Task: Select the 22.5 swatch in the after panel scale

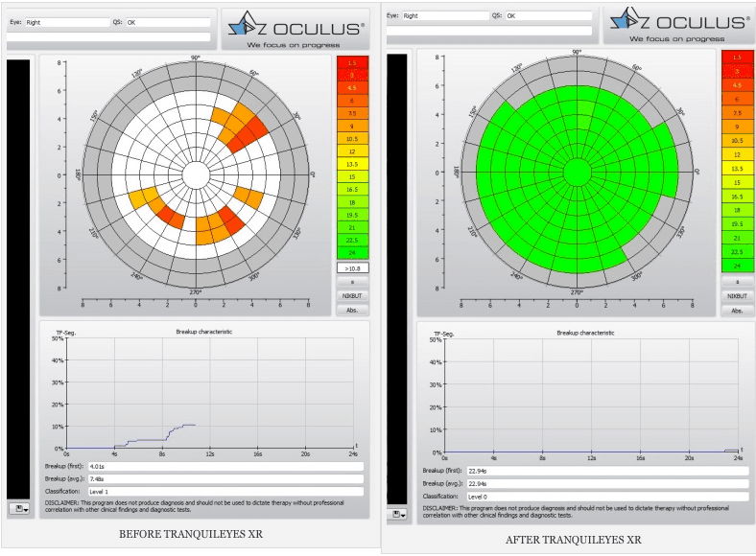Action: [x=737, y=251]
